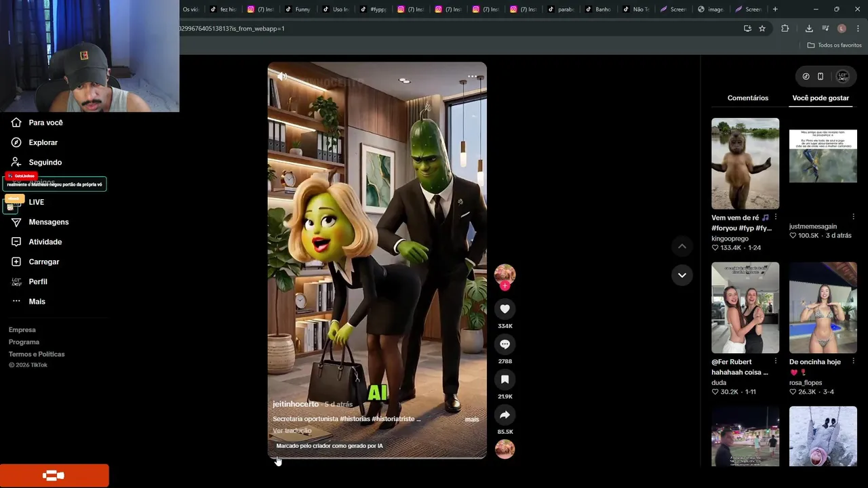Like the video with the heart icon
Screen dimensions: 868x488
point(505,309)
